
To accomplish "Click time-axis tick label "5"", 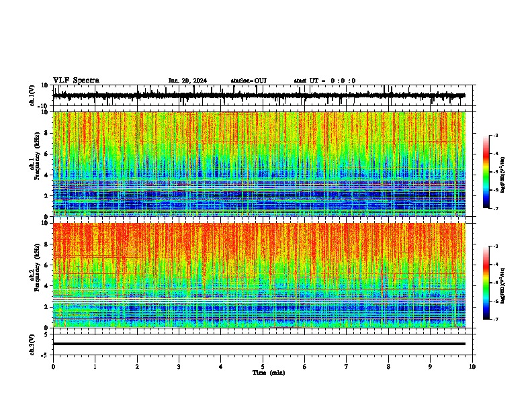I will point(263,367).
